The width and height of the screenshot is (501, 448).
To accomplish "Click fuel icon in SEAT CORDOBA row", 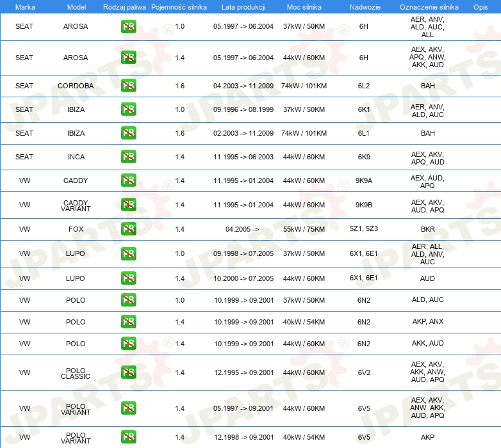I will pos(128,86).
